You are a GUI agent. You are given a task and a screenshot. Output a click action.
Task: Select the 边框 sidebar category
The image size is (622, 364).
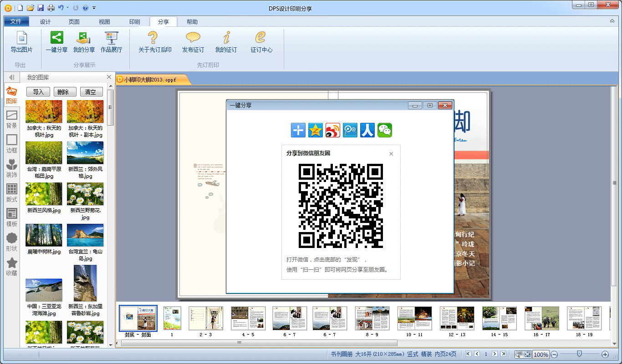(x=12, y=144)
